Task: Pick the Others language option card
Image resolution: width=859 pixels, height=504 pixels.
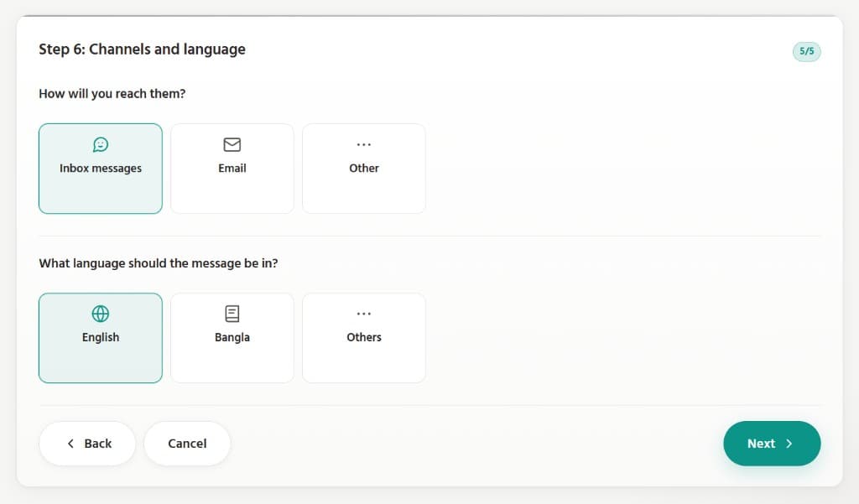Action: point(364,338)
